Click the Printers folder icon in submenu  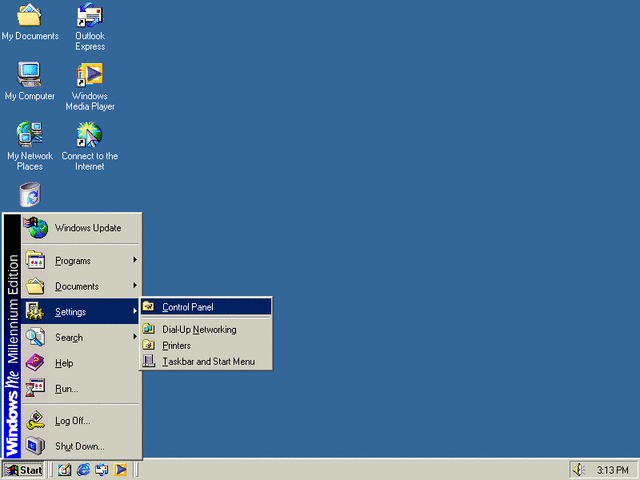point(149,345)
